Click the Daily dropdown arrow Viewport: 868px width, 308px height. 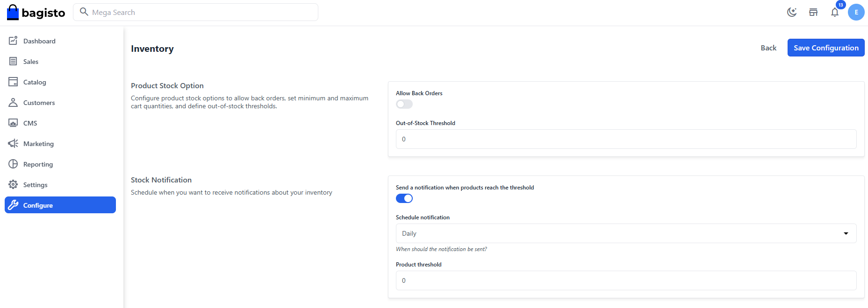(x=846, y=233)
